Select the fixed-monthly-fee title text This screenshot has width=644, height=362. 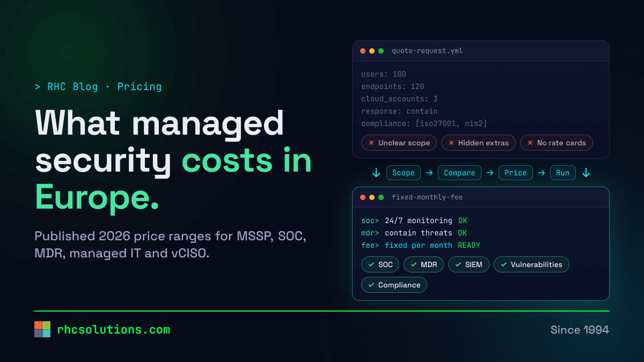[427, 197]
